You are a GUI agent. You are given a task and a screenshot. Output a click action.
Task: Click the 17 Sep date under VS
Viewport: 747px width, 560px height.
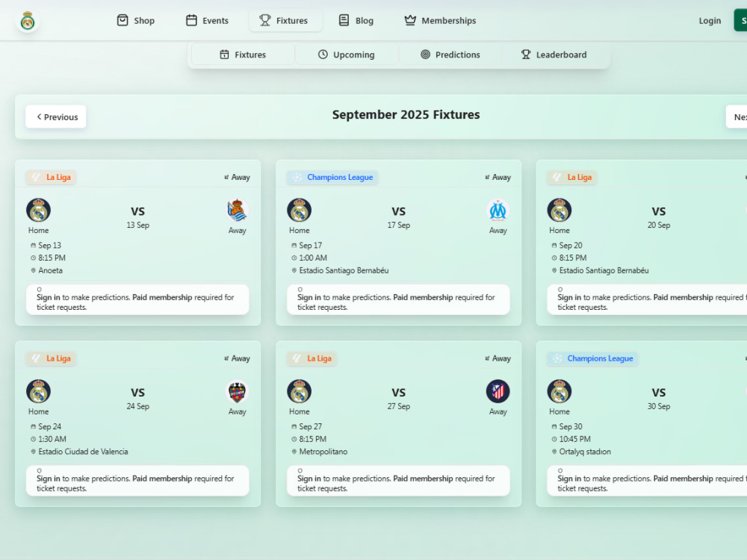click(x=398, y=225)
